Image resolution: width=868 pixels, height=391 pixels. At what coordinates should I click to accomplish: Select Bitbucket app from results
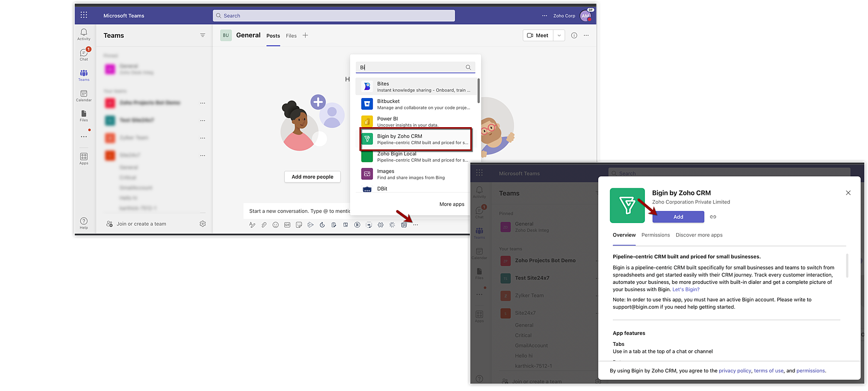417,104
